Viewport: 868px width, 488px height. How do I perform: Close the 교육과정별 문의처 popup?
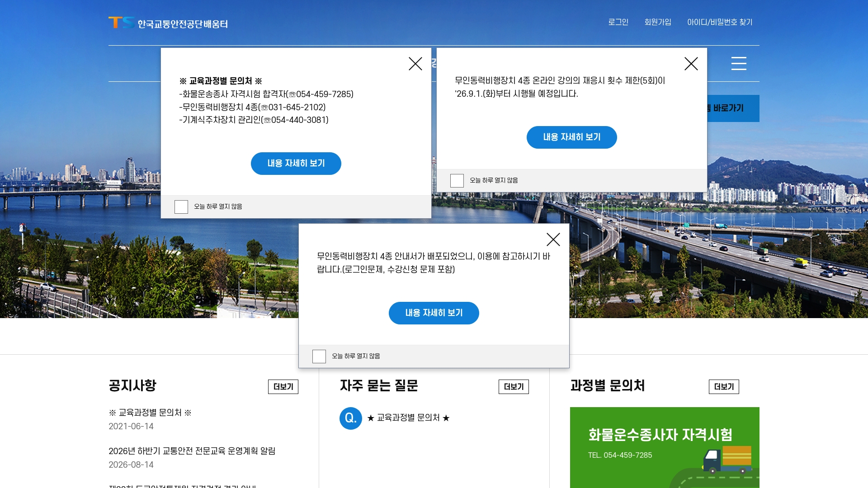point(415,64)
